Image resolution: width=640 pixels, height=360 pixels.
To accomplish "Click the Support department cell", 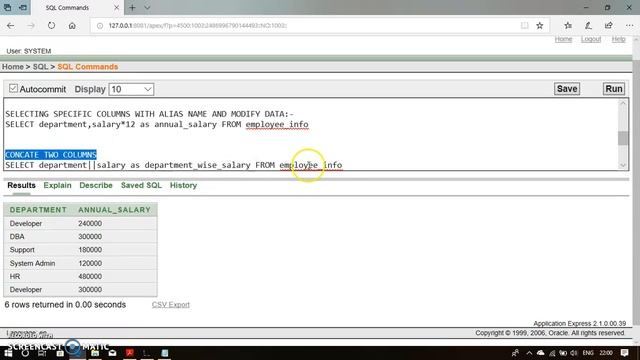I will coord(22,250).
